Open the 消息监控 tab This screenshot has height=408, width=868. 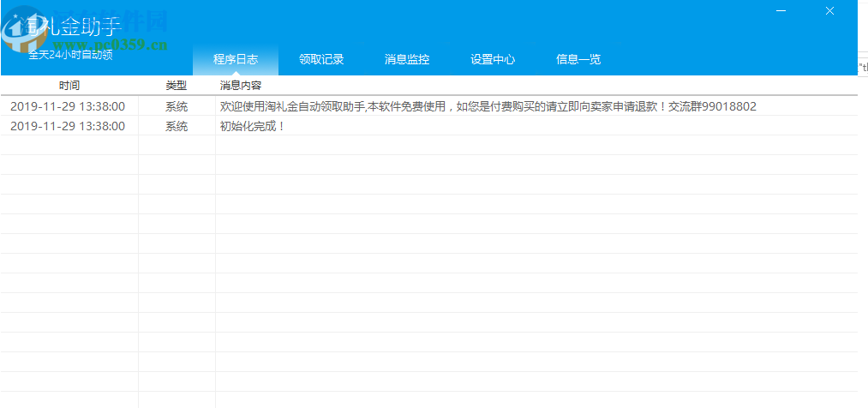[x=407, y=60]
